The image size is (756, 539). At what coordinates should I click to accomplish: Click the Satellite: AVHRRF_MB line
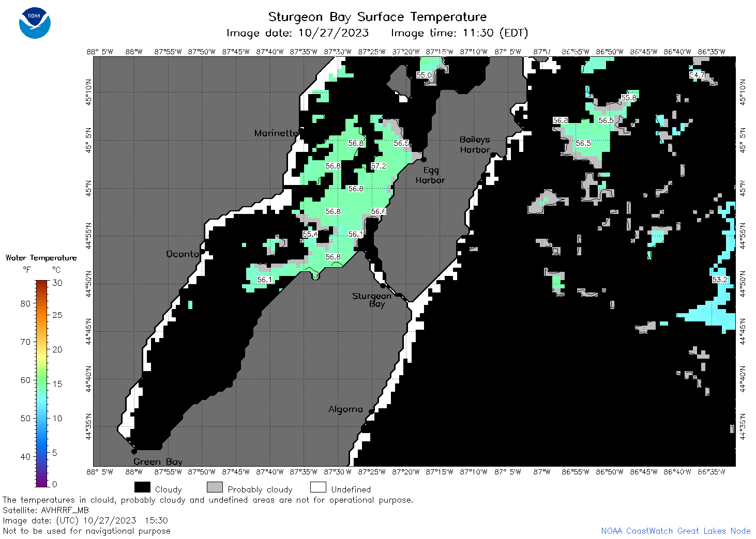point(46,510)
